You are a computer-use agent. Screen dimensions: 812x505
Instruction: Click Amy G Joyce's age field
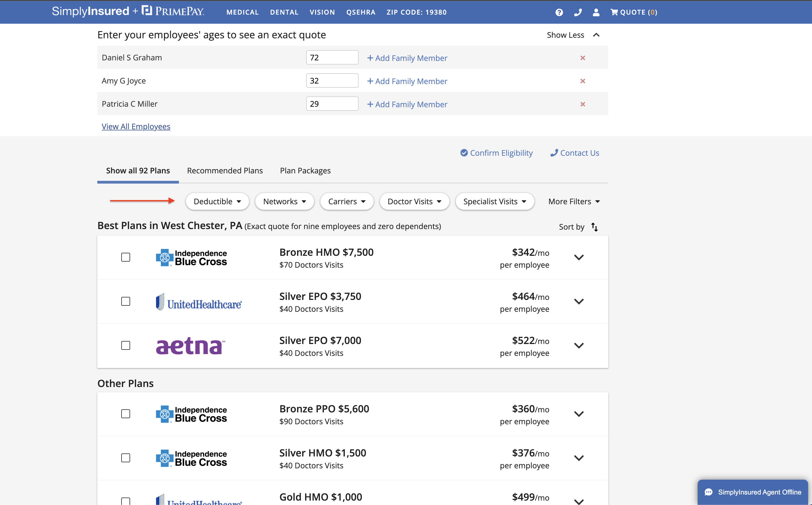click(x=332, y=81)
